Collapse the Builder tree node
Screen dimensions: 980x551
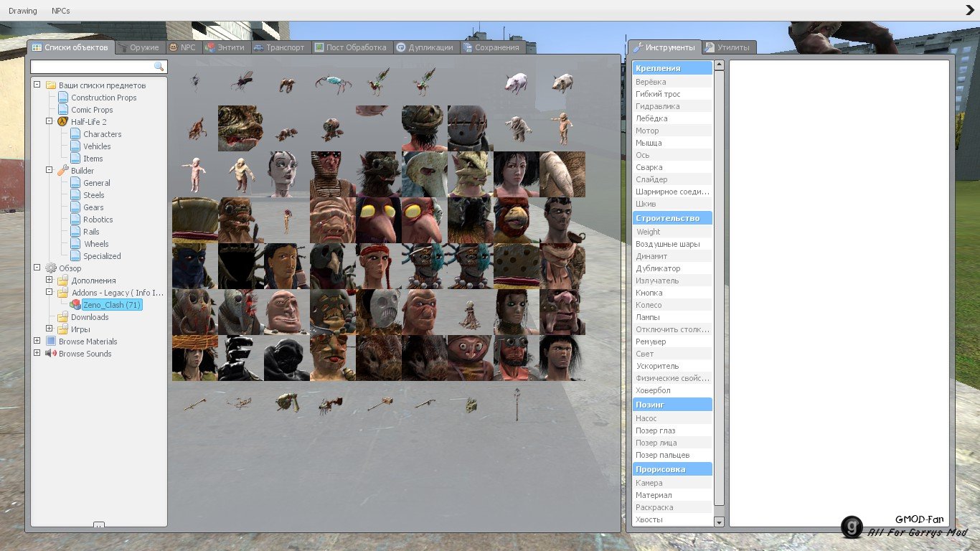point(50,171)
